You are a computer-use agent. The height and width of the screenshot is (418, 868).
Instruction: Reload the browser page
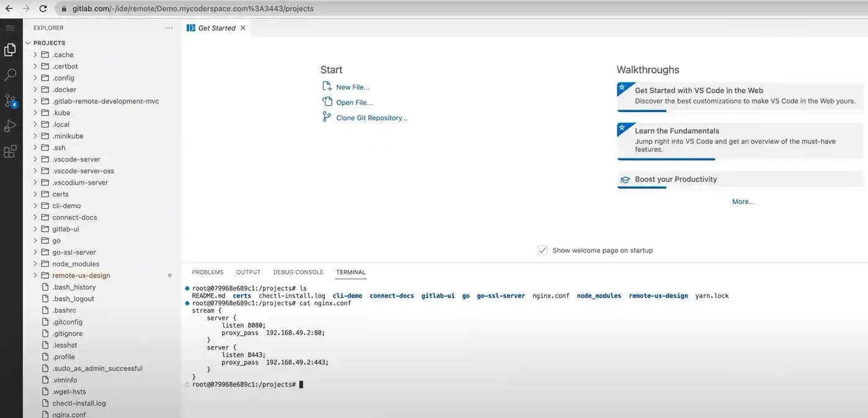[43, 9]
